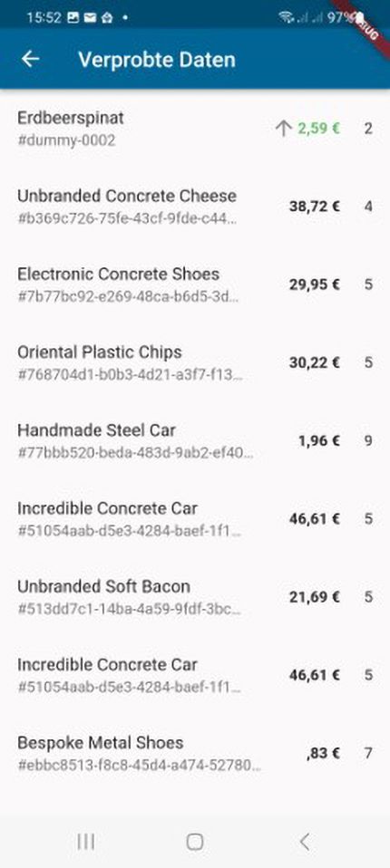Tap the Android home navigation icon
This screenshot has height=868, width=390.
coord(194,842)
